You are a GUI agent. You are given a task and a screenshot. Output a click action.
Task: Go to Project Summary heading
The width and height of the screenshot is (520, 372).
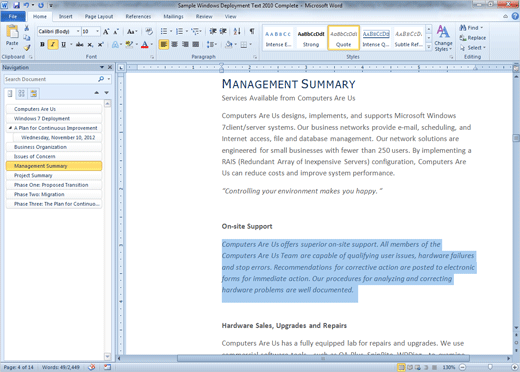click(x=54, y=175)
